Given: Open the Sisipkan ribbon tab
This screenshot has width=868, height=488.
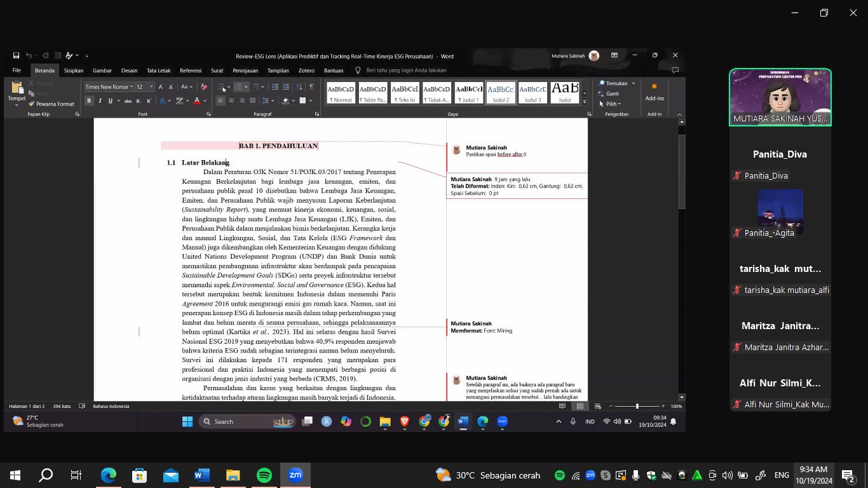Looking at the screenshot, I should pyautogui.click(x=74, y=71).
